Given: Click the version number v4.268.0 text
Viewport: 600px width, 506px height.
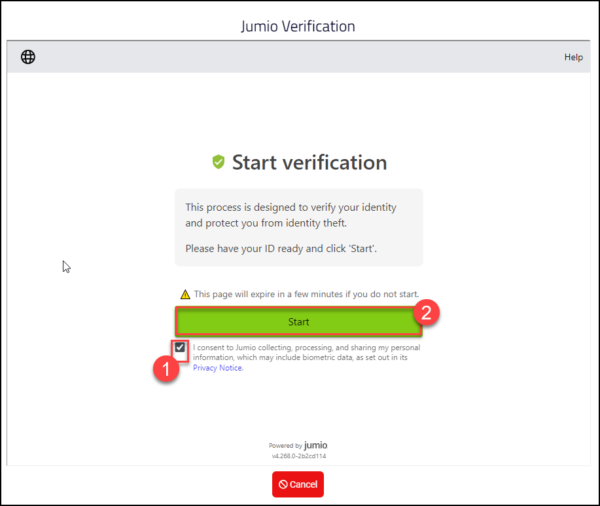Looking at the screenshot, I should pos(299,456).
